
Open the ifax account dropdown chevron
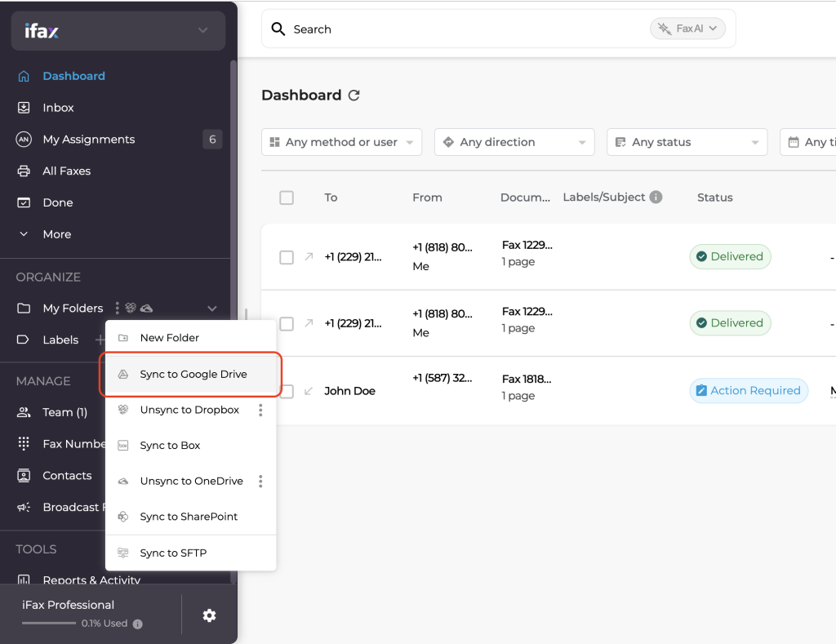(202, 30)
